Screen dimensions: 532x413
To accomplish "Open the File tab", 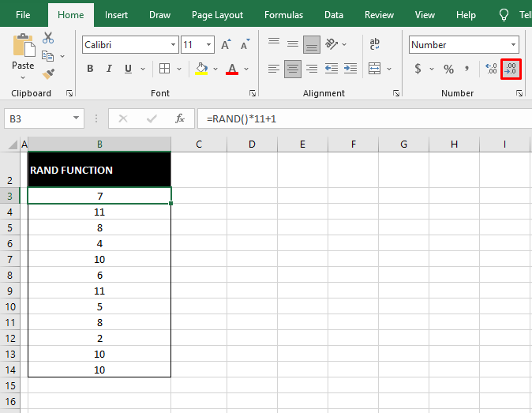I will (23, 15).
